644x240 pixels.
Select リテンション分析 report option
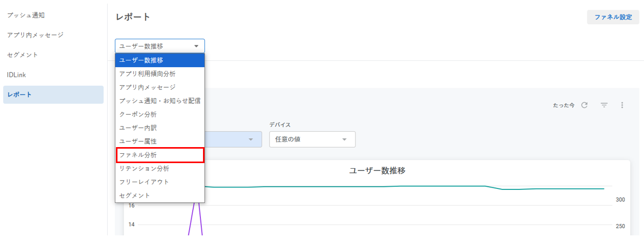point(160,168)
